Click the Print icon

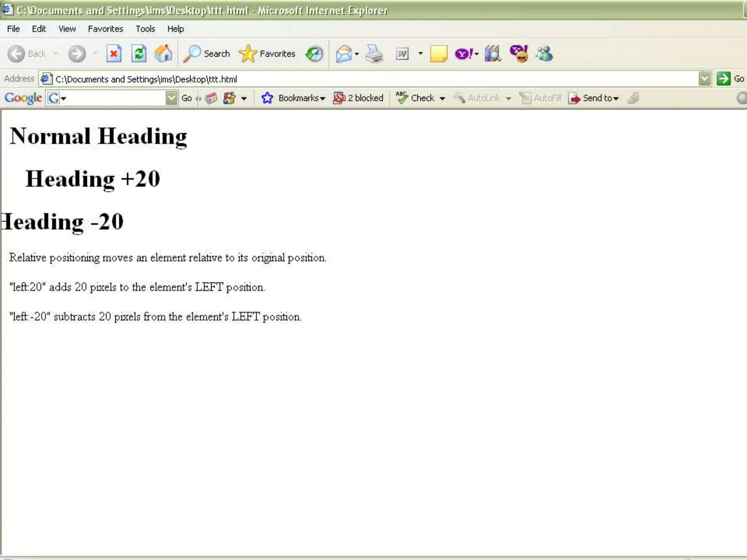coord(374,54)
